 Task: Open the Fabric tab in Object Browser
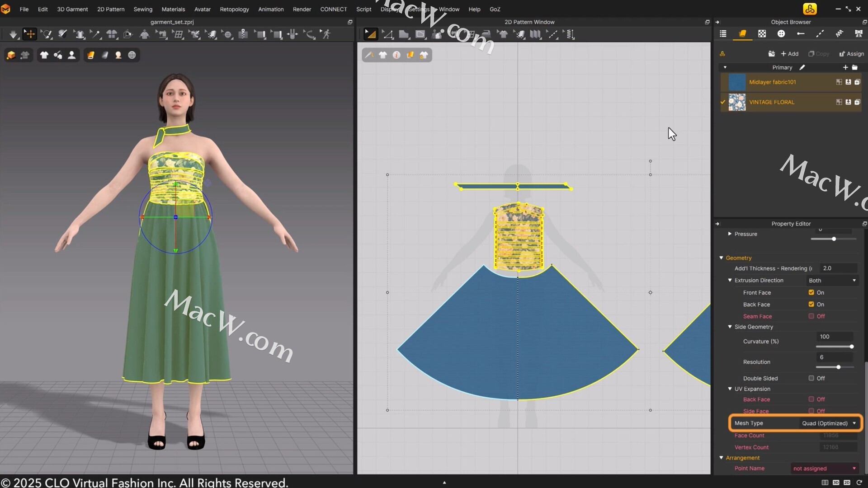point(742,34)
